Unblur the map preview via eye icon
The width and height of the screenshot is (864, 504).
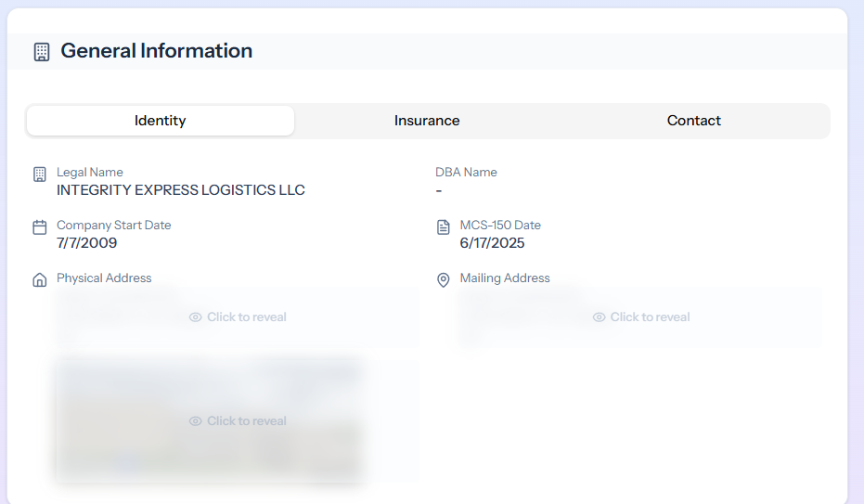tap(196, 421)
